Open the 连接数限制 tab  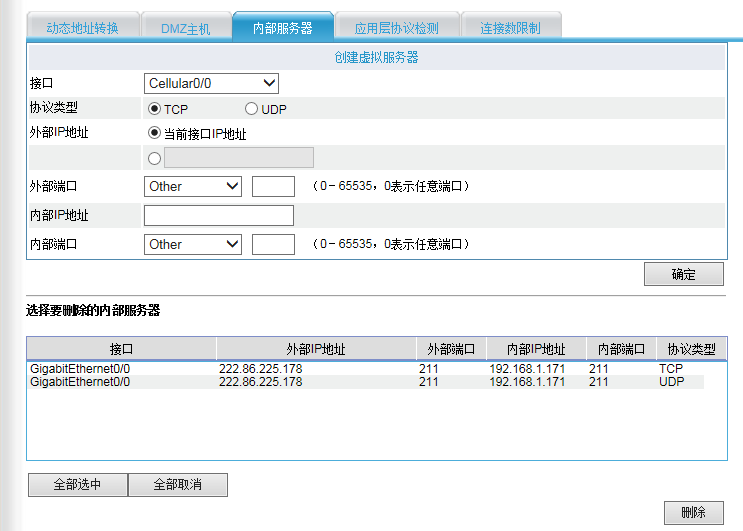tap(511, 27)
